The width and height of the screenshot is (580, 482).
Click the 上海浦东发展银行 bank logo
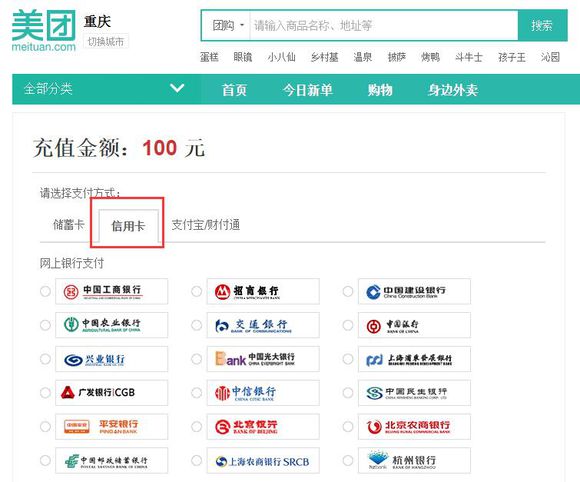pos(414,359)
